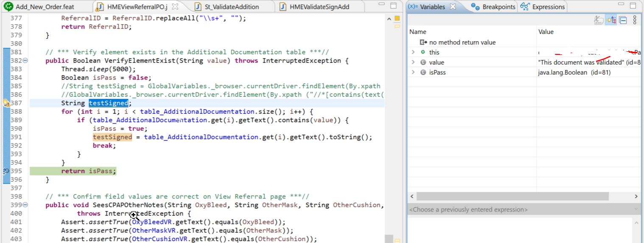This screenshot has height=243, width=644.
Task: Click the marker icon beside line 395
Action: [6, 171]
